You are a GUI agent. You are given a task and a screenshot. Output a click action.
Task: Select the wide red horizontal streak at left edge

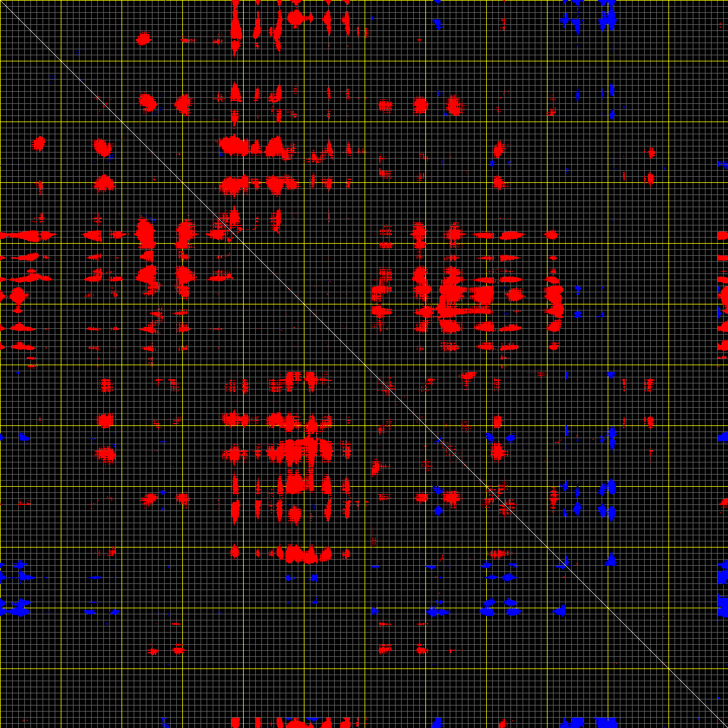(27, 235)
